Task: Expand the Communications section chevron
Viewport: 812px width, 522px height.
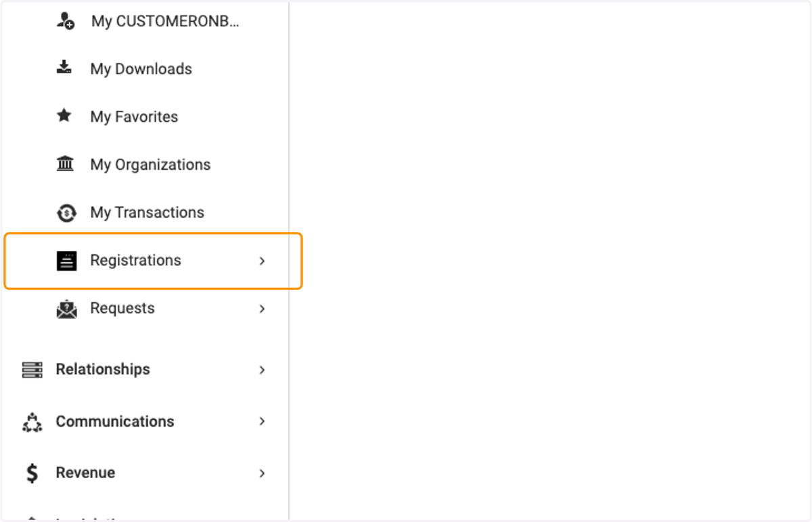Action: coord(263,421)
